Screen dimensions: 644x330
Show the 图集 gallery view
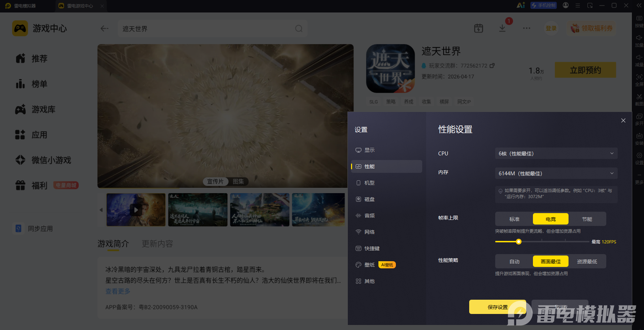pos(238,182)
